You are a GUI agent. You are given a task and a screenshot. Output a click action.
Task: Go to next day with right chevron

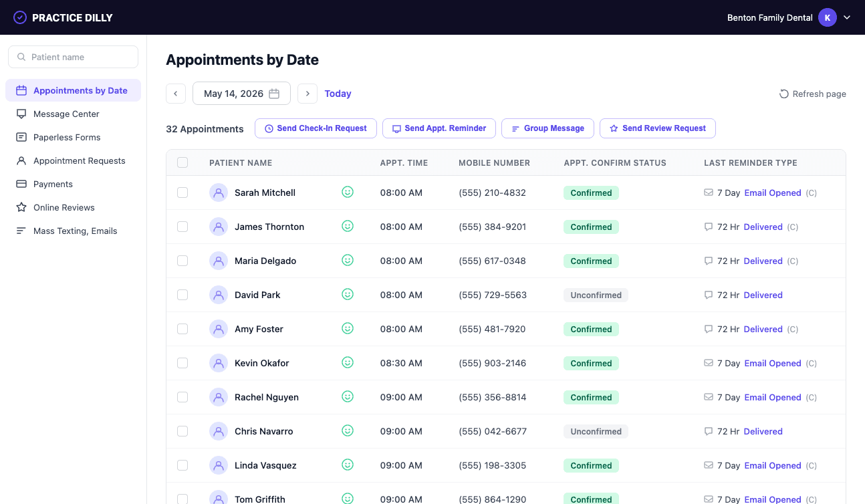(x=307, y=94)
